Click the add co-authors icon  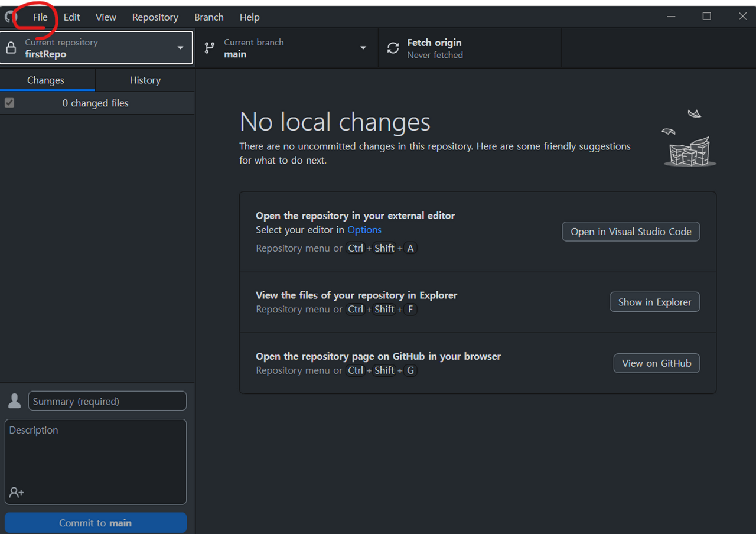pyautogui.click(x=17, y=492)
